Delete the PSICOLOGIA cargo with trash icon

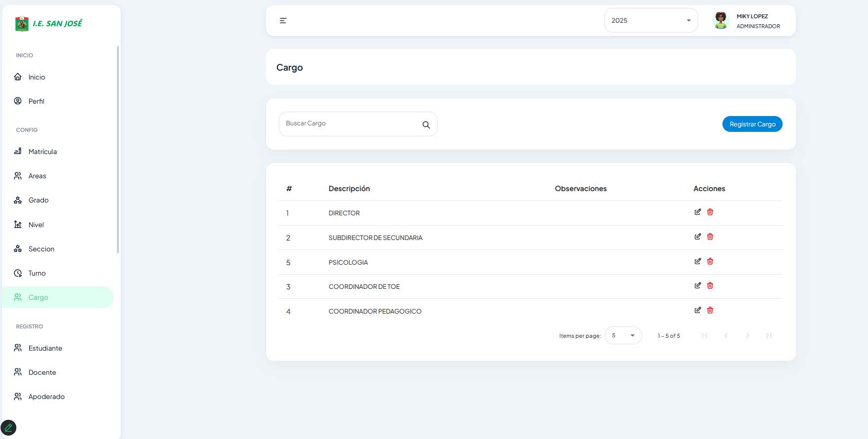pyautogui.click(x=710, y=261)
